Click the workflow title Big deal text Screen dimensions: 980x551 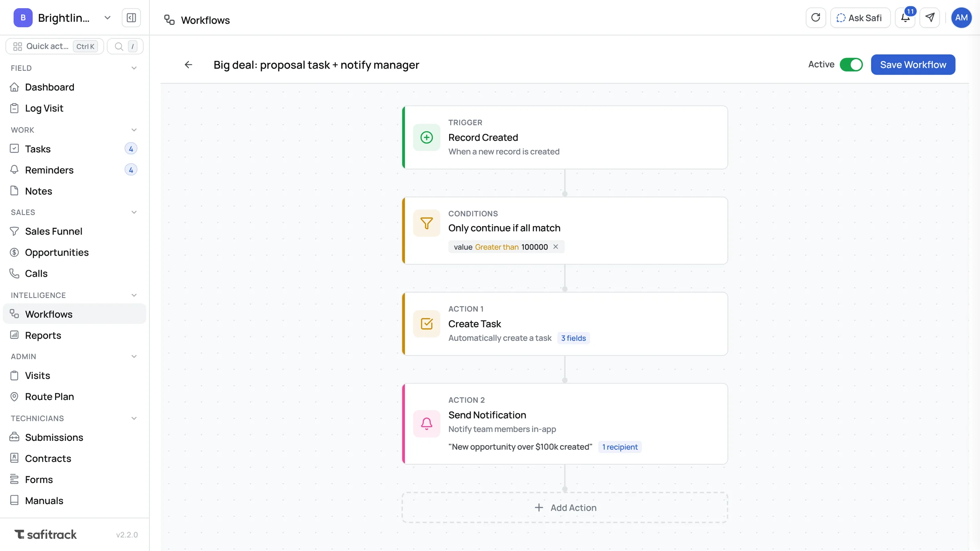coord(316,64)
